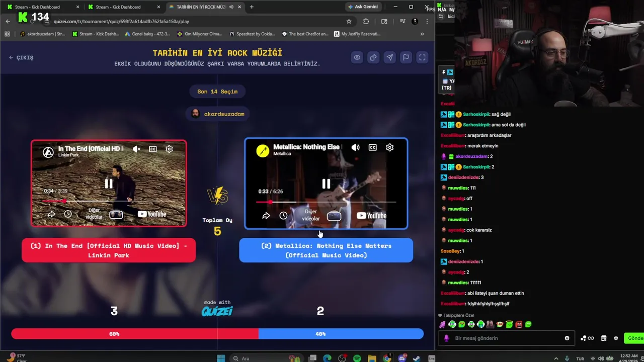Open the chat settings gear icon
Viewport: 644px width, 362px height.
click(x=616, y=338)
